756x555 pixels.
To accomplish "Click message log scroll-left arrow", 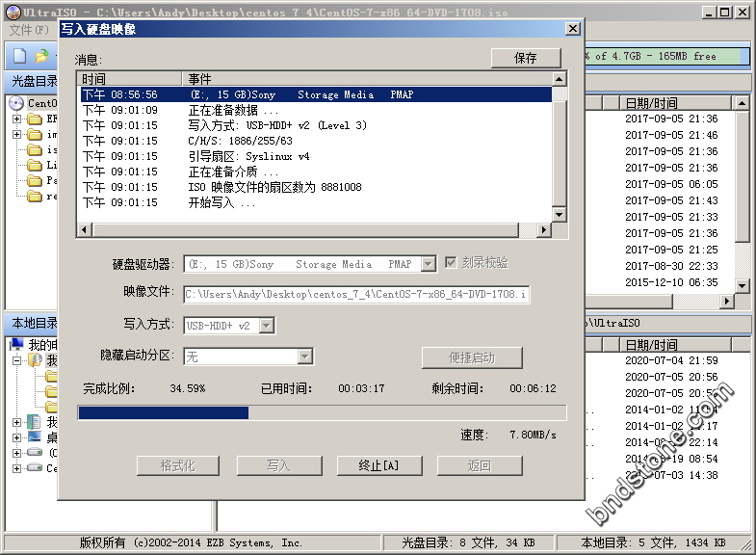I will tap(85, 229).
